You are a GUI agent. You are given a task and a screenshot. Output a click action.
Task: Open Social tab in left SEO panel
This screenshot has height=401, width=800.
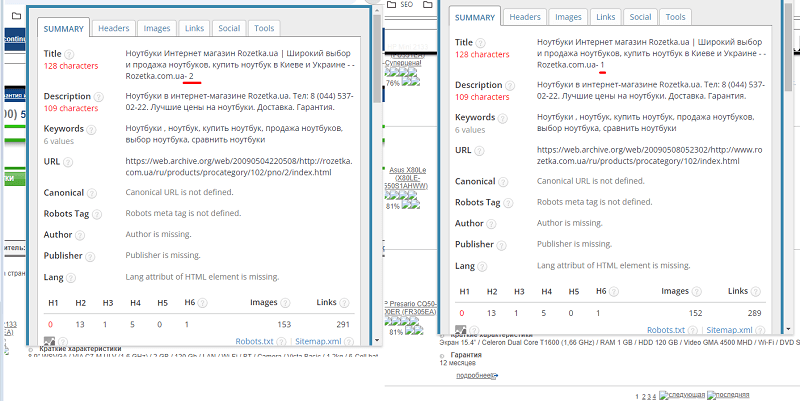tap(229, 29)
